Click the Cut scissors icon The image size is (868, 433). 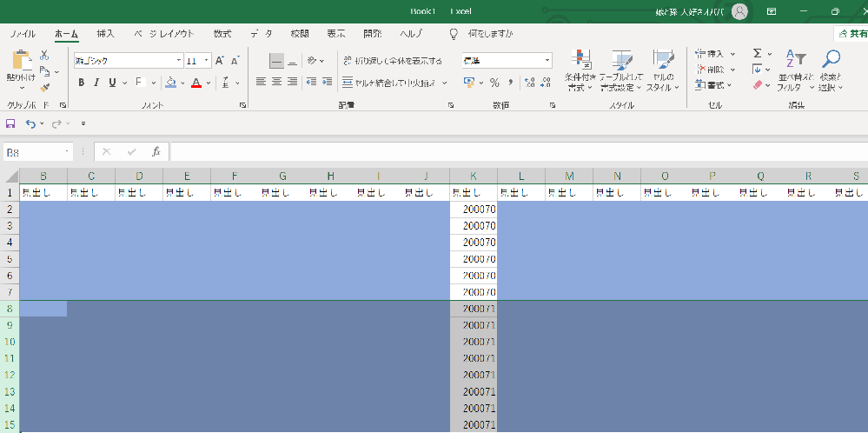coord(44,56)
